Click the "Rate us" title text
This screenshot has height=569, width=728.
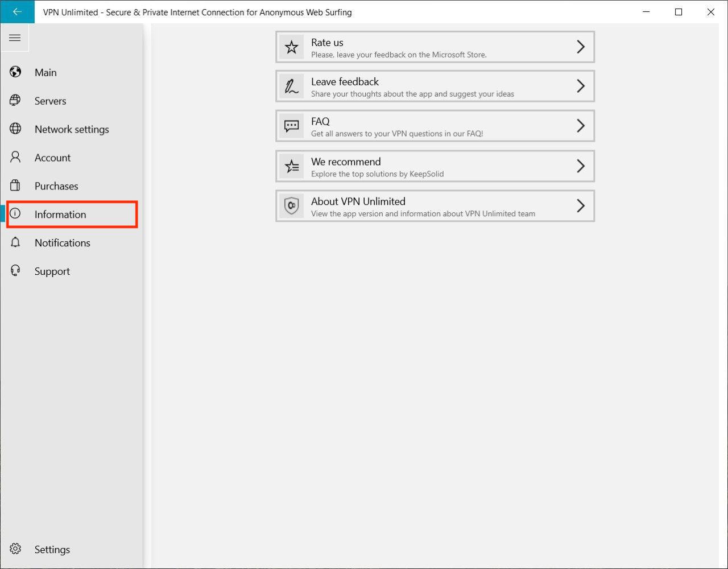(327, 43)
